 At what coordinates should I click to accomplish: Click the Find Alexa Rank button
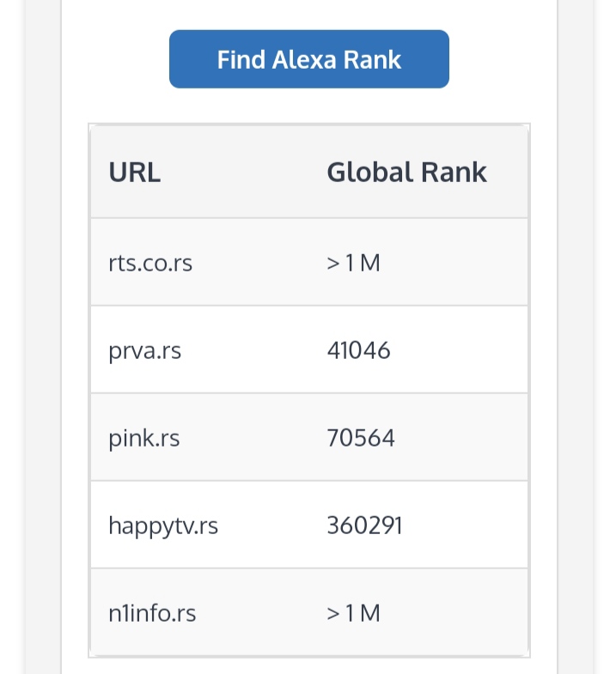tap(308, 59)
